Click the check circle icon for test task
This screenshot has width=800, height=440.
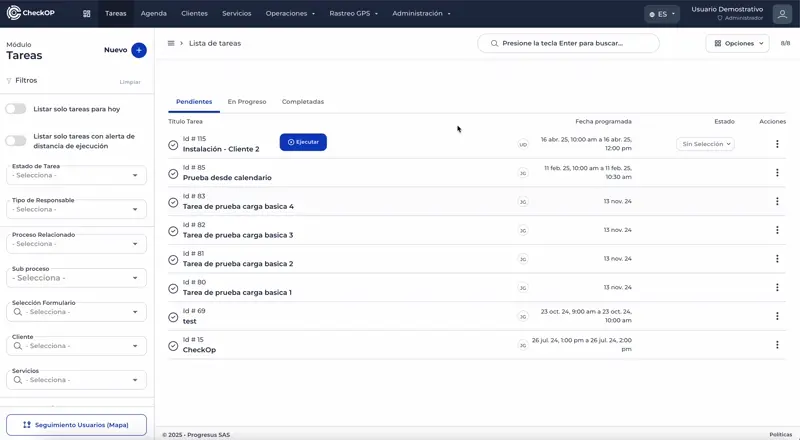[x=173, y=317]
